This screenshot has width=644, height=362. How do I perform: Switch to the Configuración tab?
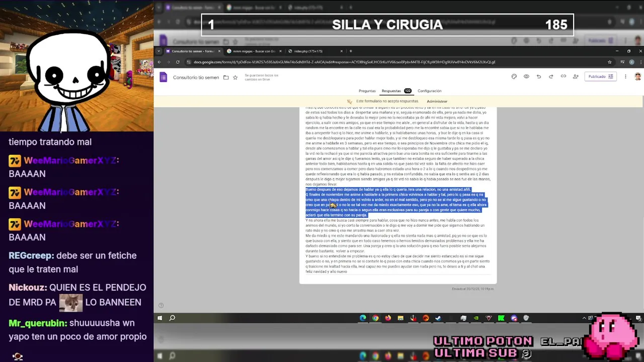(x=429, y=91)
